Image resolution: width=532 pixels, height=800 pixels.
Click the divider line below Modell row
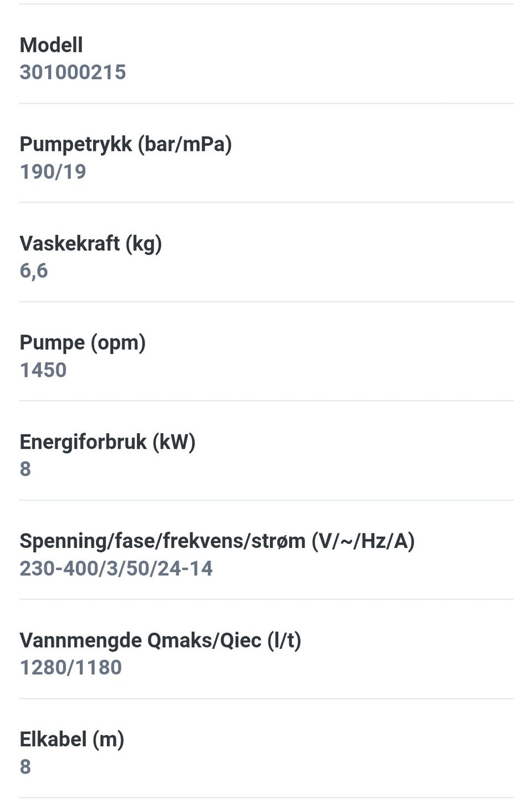(267, 103)
